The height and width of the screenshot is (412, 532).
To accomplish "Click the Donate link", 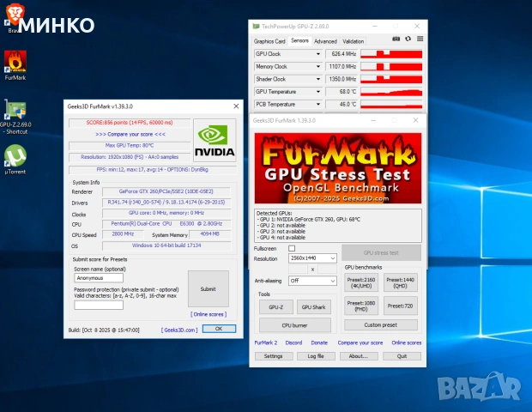I will click(319, 342).
